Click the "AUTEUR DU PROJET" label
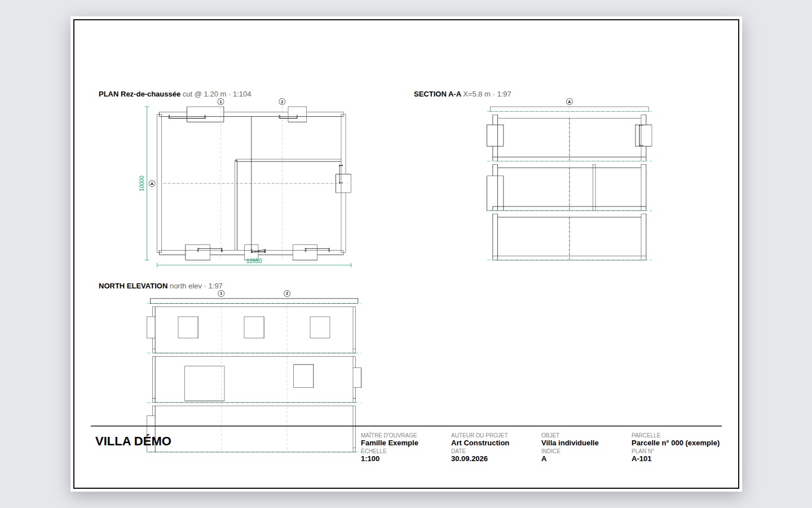 click(x=479, y=435)
